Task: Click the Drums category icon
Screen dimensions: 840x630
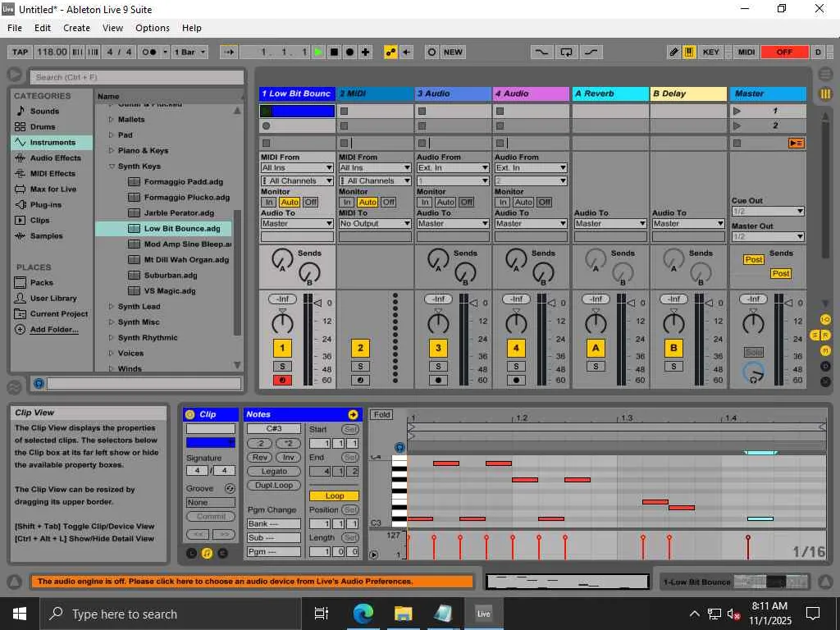Action: tap(21, 126)
